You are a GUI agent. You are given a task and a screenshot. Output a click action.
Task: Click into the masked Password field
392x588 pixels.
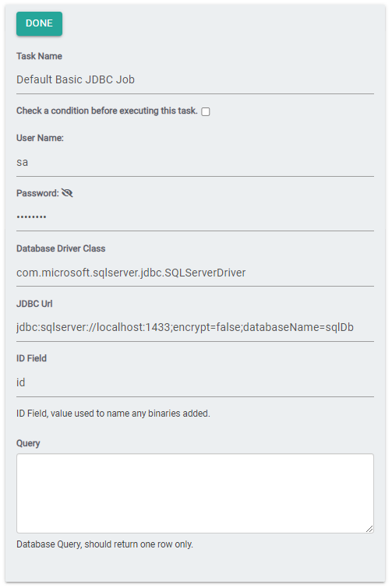195,217
